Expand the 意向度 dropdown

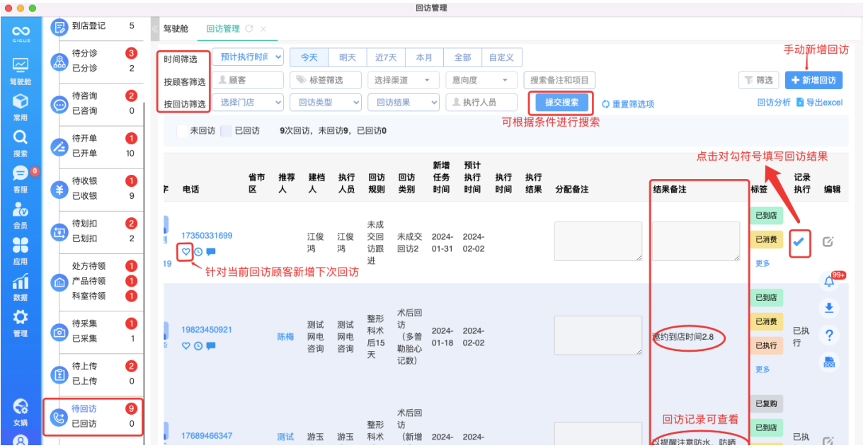pos(481,80)
